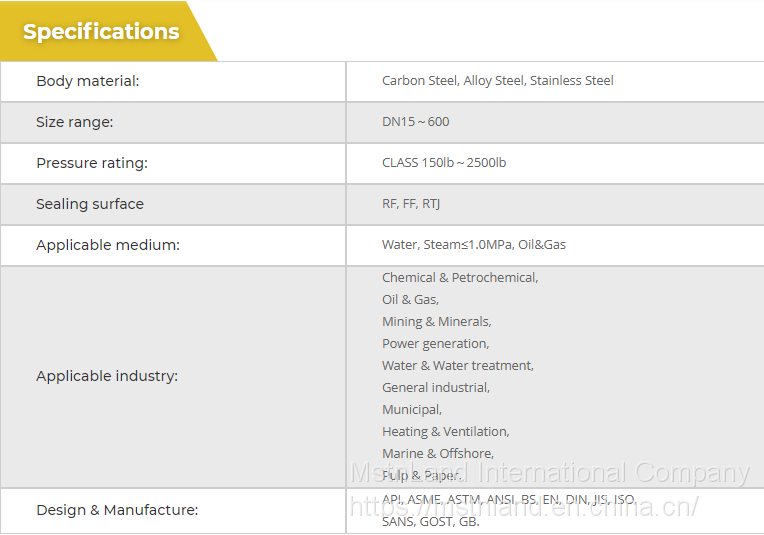Select the "Applicable medium:" label
The width and height of the screenshot is (764, 535).
coord(108,245)
